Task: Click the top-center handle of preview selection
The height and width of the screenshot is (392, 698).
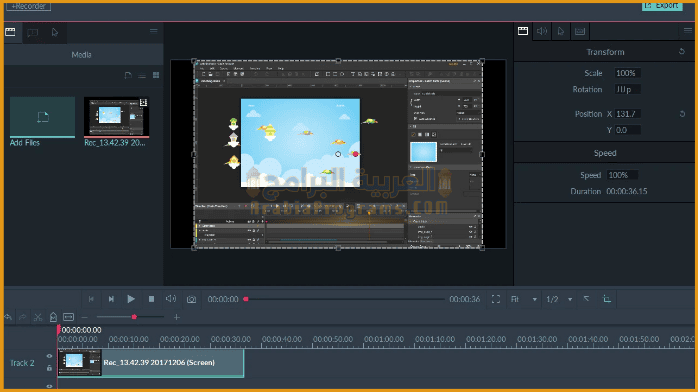Action: [x=338, y=61]
